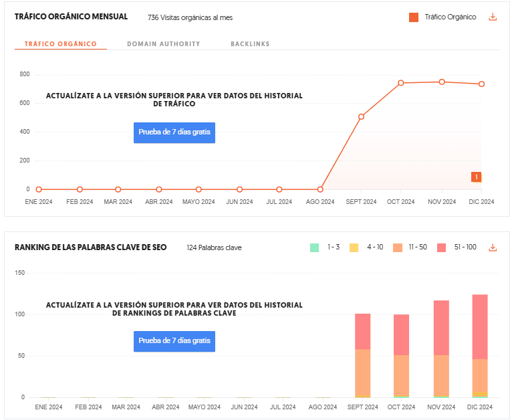Viewport: 510px width, 420px height.
Task: Start free 7-day trial in traffic chart
Action: pyautogui.click(x=174, y=132)
